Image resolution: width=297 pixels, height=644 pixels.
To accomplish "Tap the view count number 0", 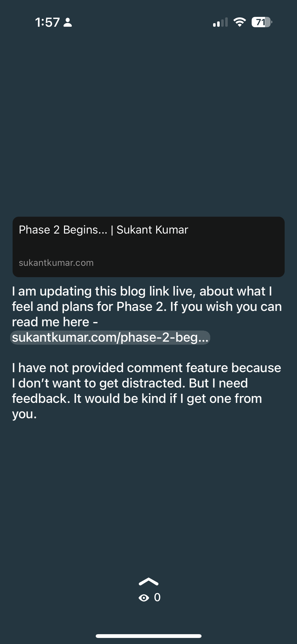I will click(x=157, y=597).
